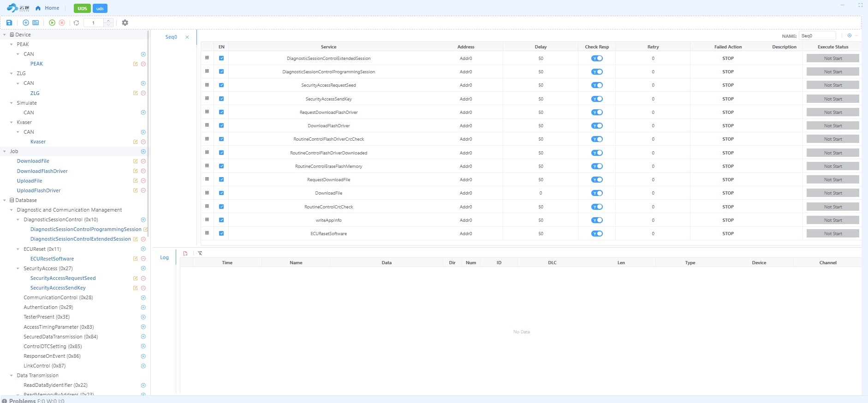Uncheck EN for RoutineControlEraseFlashMemory row
The image size is (868, 403).
pyautogui.click(x=221, y=166)
